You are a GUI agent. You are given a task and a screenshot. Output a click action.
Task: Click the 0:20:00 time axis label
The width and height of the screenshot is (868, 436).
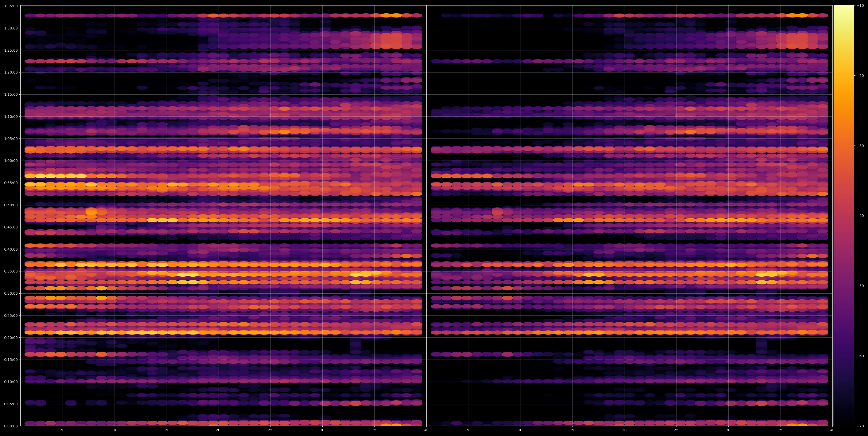[x=11, y=337]
